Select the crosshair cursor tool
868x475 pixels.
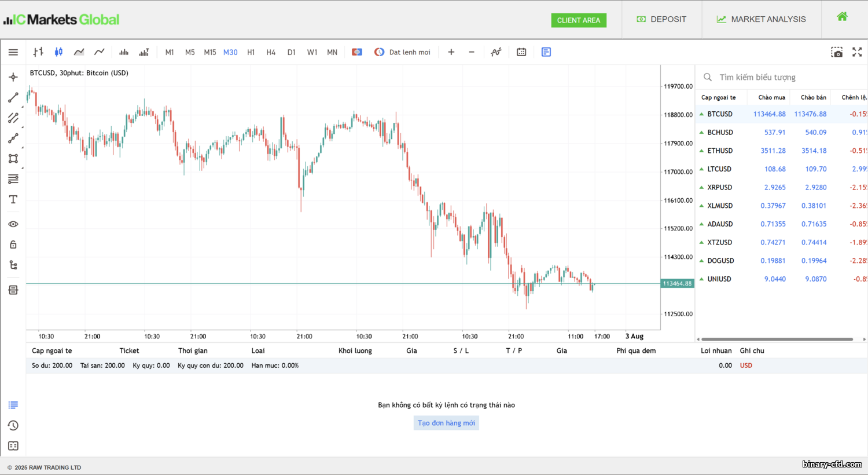(x=13, y=77)
